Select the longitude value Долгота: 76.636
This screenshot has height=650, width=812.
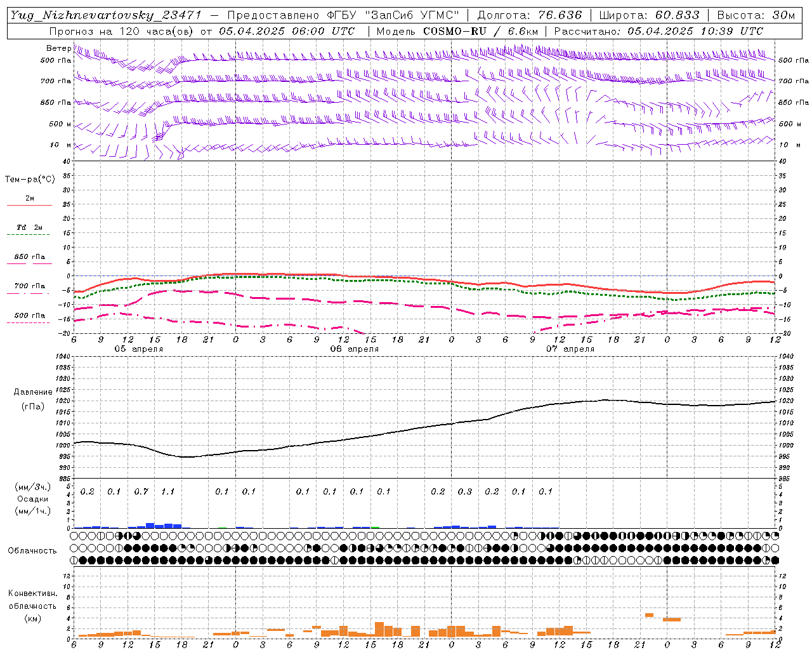(x=530, y=15)
